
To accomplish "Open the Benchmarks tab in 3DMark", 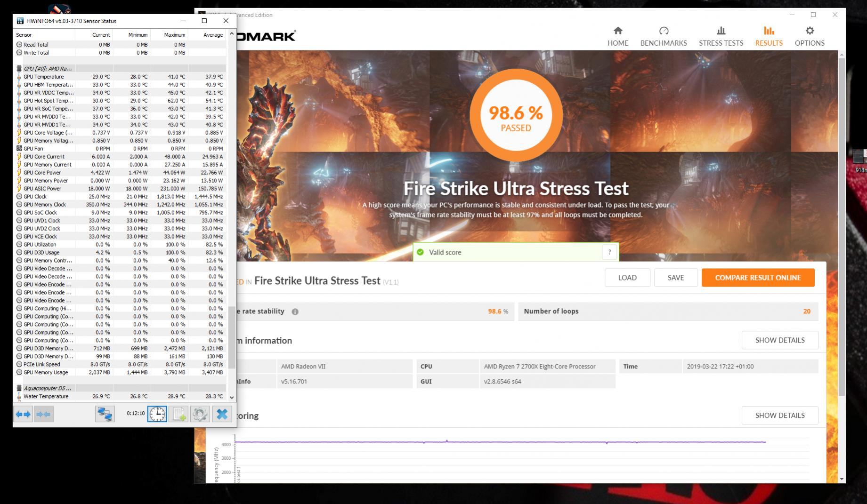I will click(x=663, y=36).
